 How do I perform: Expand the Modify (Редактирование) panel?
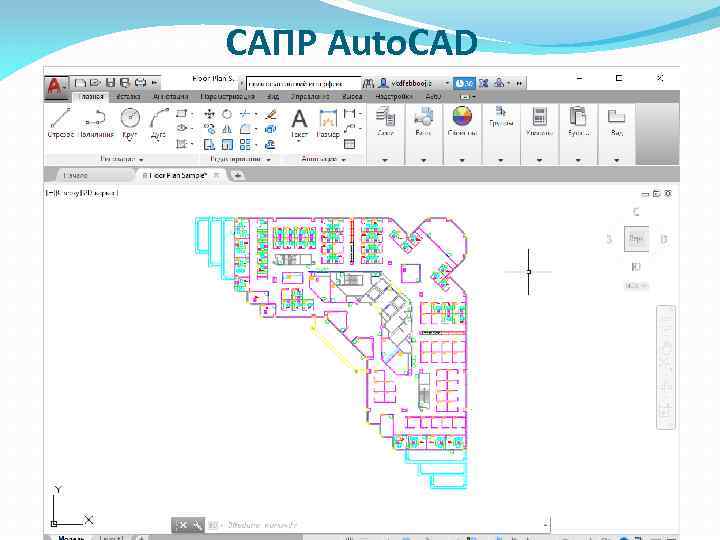click(240, 159)
